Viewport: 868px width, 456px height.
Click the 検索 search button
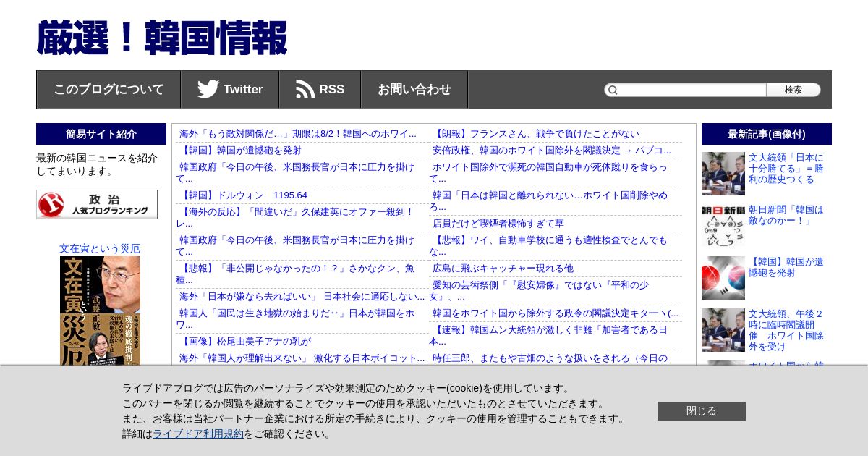tap(793, 90)
